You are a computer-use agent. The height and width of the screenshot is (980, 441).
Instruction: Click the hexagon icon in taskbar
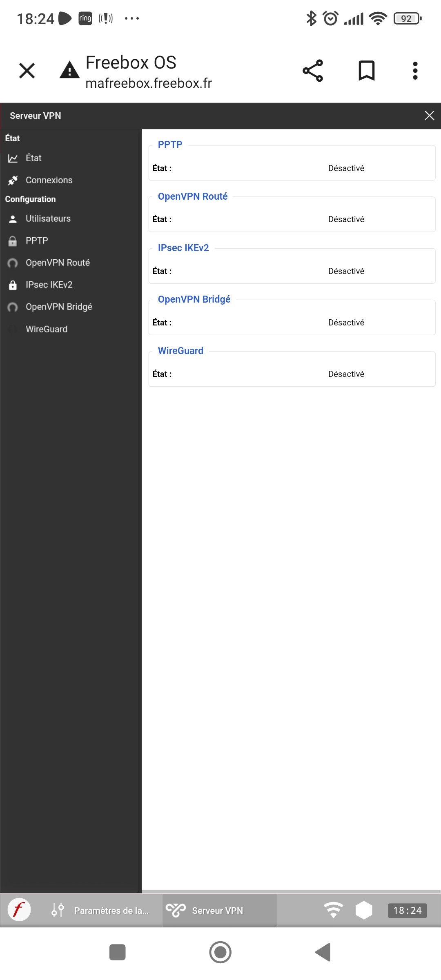coord(363,910)
